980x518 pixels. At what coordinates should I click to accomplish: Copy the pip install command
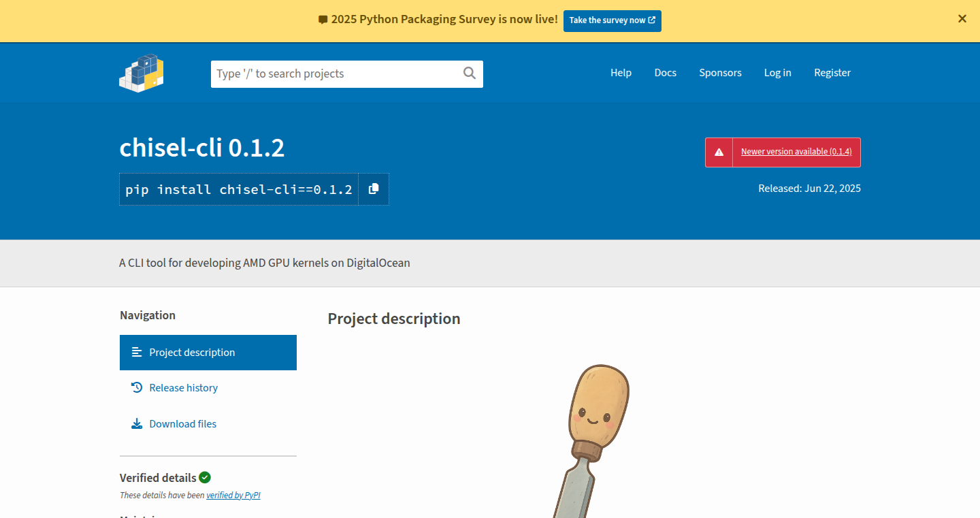[x=374, y=189]
